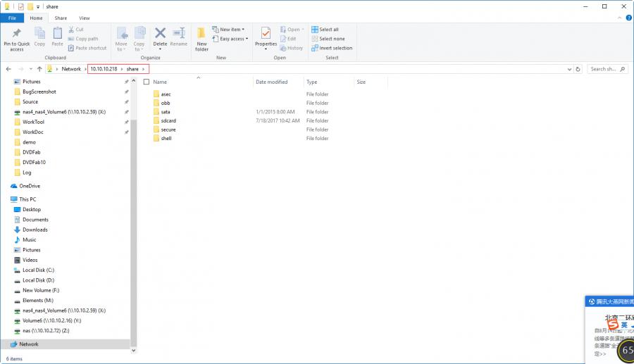This screenshot has width=634, height=364.
Task: Click Edit in the Open group
Action: click(288, 39)
